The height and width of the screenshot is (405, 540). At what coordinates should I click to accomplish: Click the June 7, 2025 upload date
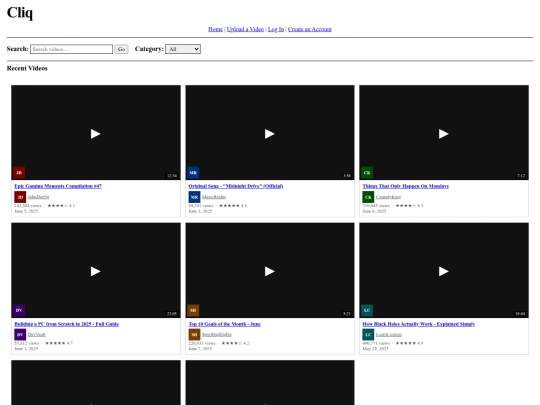click(x=200, y=349)
